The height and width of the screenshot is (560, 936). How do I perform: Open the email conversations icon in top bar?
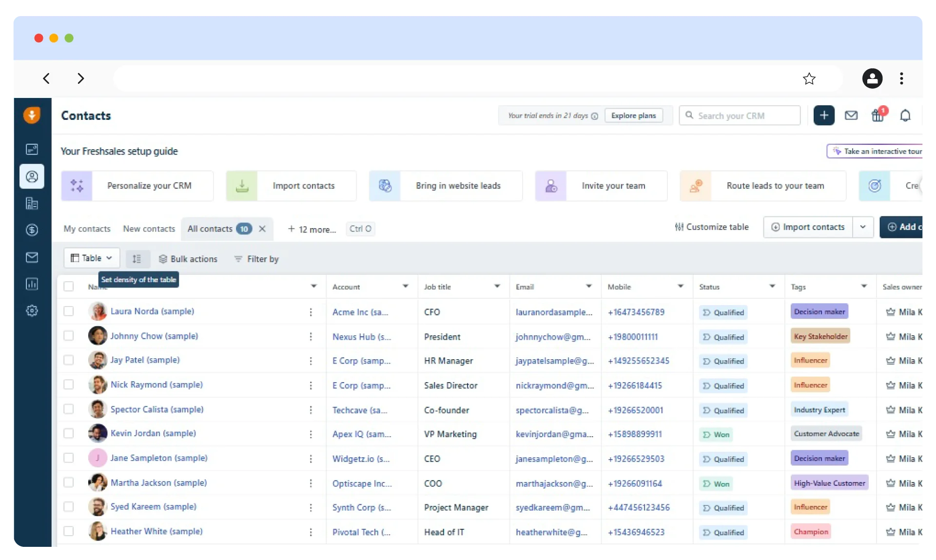coord(851,116)
